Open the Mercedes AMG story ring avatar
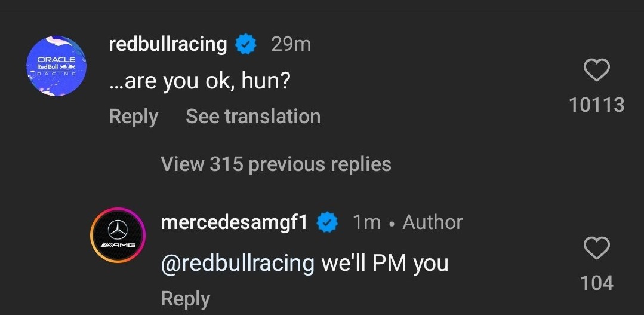 click(118, 236)
